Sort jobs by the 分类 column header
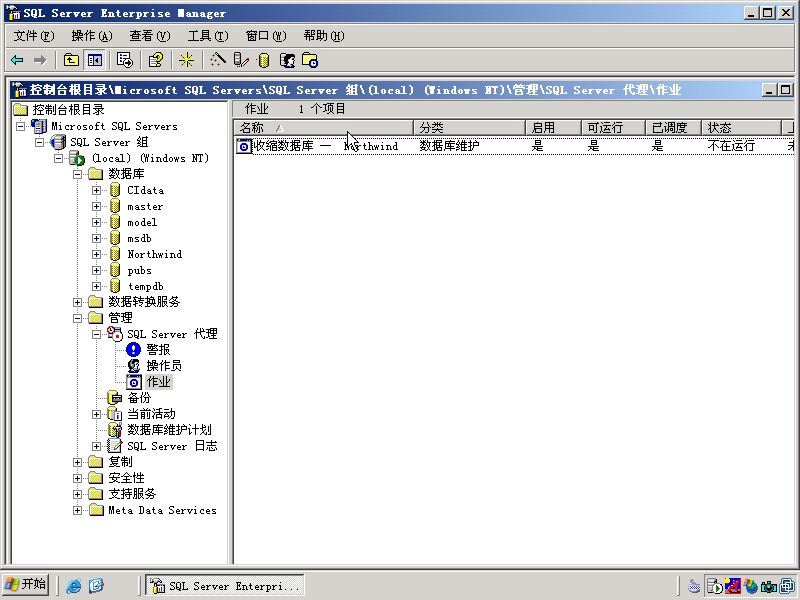 click(469, 128)
